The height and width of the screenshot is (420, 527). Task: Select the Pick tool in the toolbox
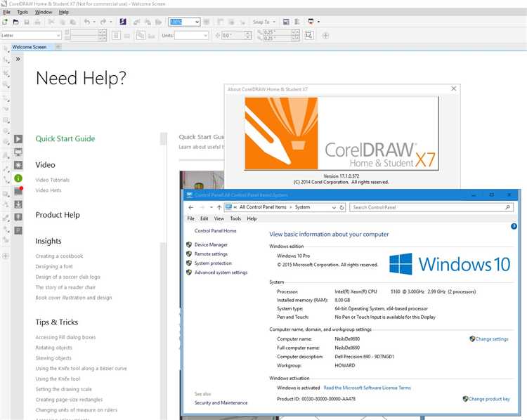(6, 49)
